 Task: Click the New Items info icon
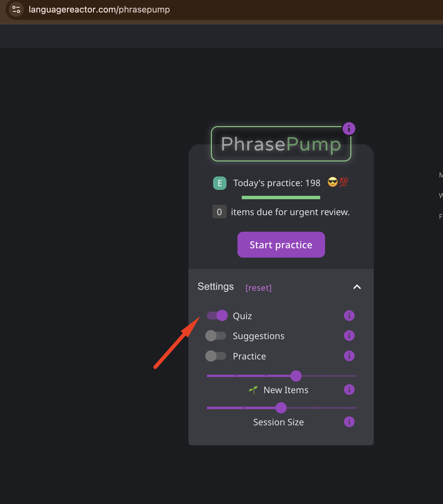349,389
